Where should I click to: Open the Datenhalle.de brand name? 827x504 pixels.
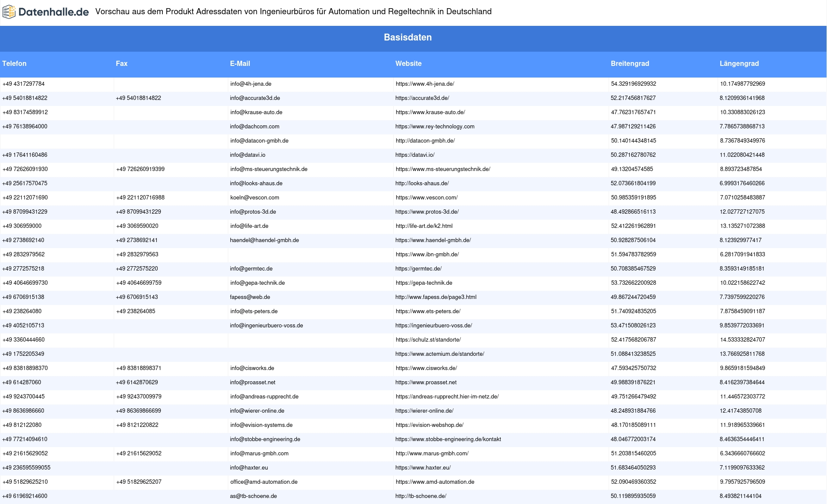(x=54, y=12)
